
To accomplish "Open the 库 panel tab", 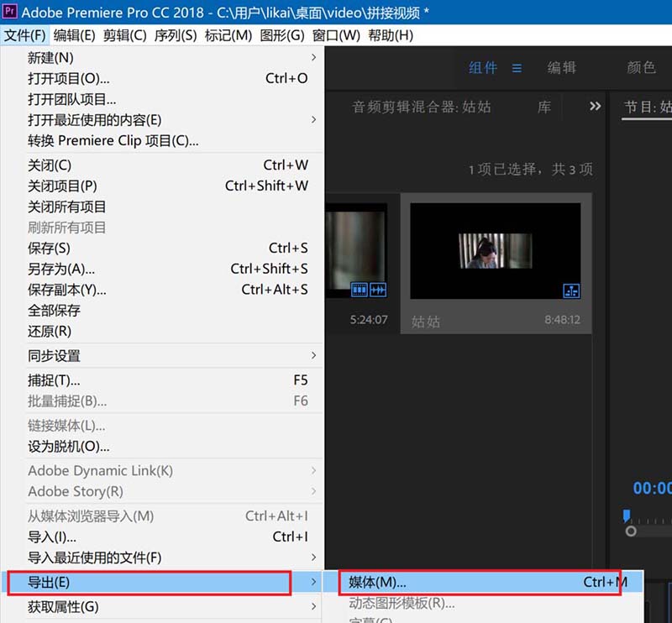I will coord(543,107).
